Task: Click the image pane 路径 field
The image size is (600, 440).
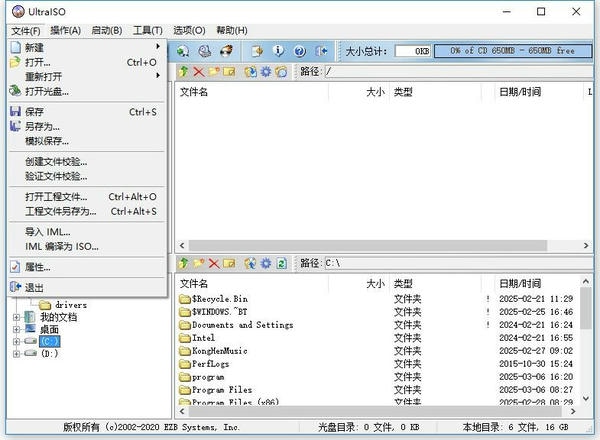Action: 461,72
